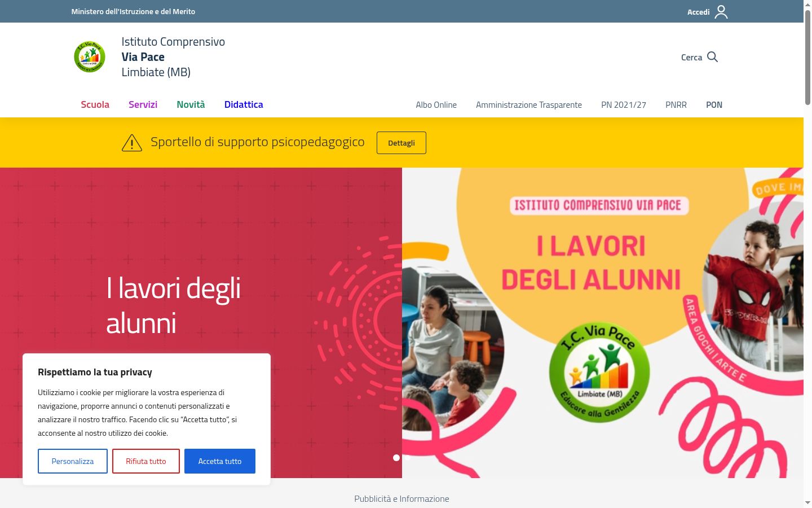Click scrollbar down arrow
This screenshot has height=508, width=812.
(807, 502)
